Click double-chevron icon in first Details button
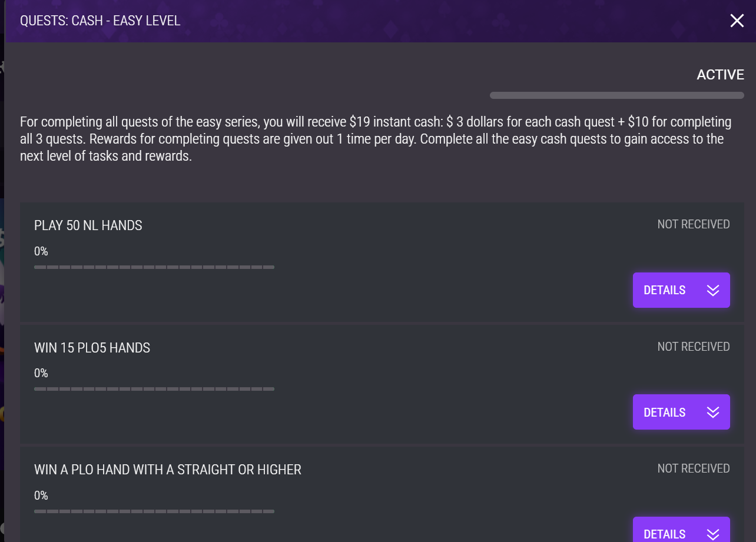Viewport: 756px width, 542px height. tap(713, 290)
